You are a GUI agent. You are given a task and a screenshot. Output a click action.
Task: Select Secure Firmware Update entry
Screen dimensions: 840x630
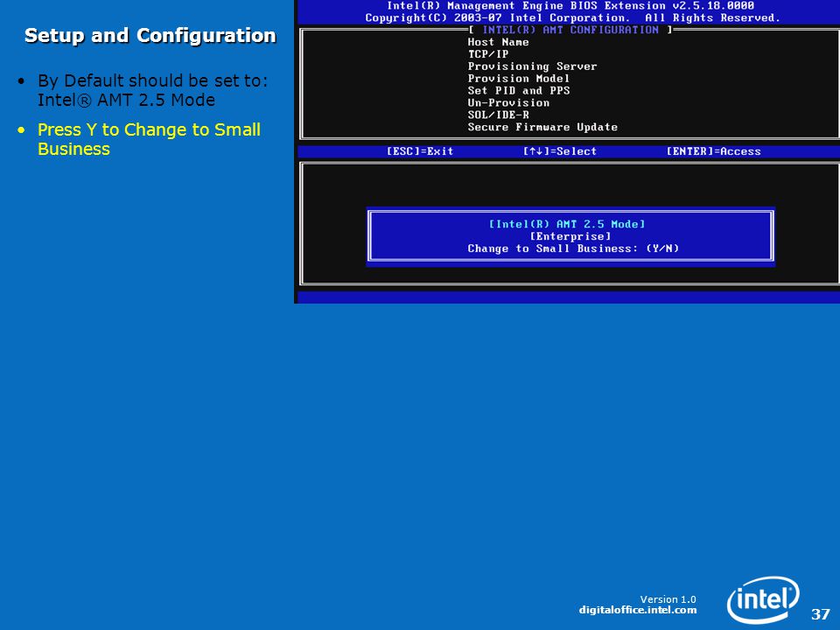coord(542,127)
